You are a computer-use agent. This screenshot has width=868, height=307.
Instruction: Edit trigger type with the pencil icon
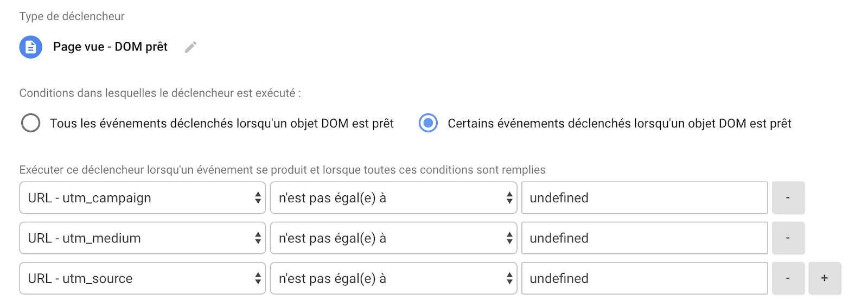190,47
